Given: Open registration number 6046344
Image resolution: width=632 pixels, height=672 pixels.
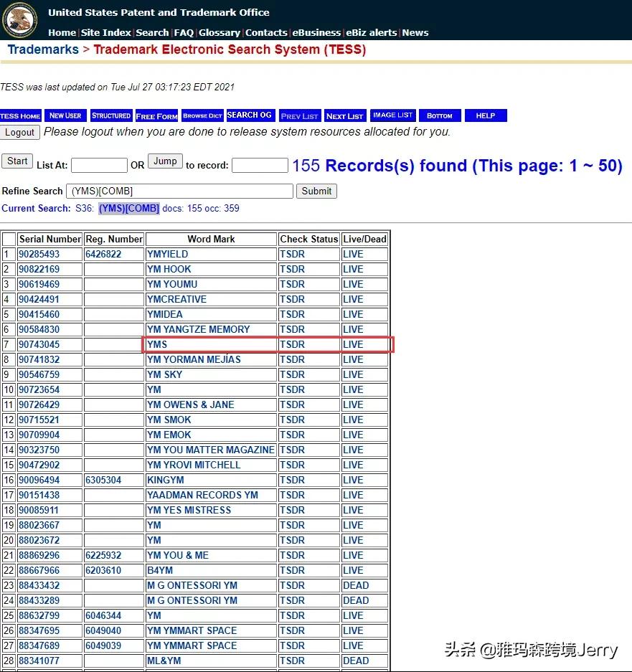Looking at the screenshot, I should click(103, 615).
